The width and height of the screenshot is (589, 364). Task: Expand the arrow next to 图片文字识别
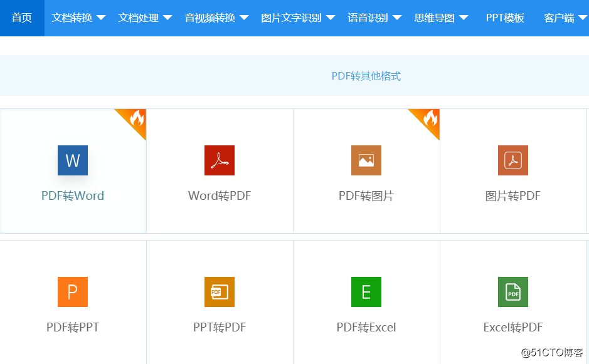(331, 18)
